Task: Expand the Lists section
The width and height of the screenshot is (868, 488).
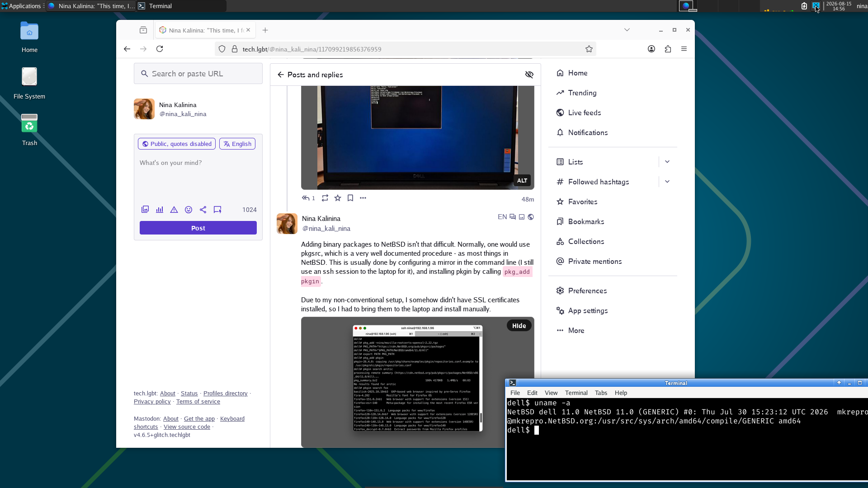Action: 667,162
